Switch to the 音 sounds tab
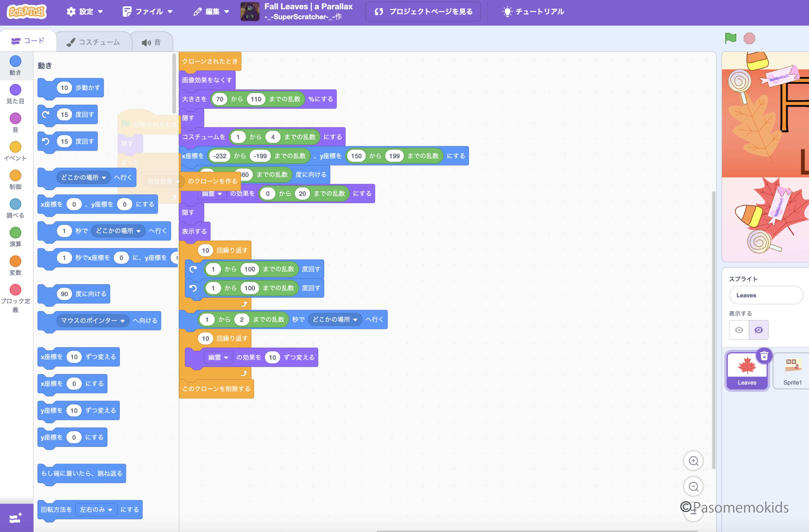809x532 pixels. pos(152,42)
